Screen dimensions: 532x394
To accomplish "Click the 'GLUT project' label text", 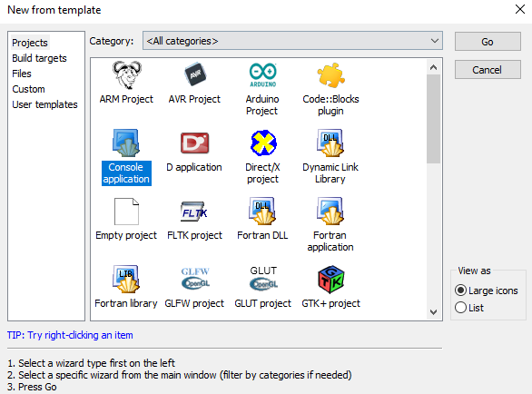I will (263, 303).
